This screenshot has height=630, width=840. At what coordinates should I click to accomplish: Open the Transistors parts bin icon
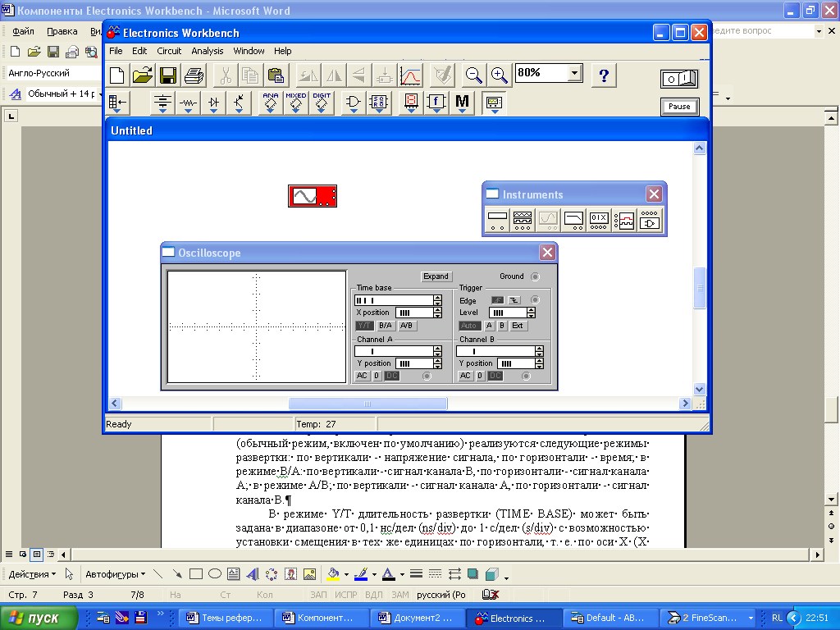239,103
